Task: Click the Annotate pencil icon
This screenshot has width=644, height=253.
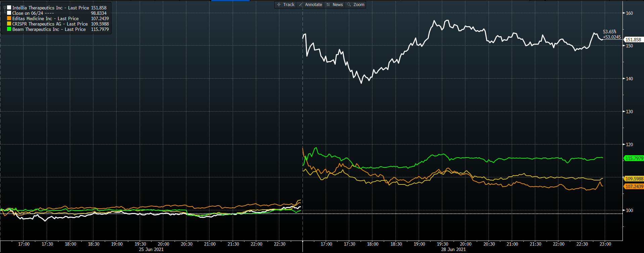Action: (301, 5)
